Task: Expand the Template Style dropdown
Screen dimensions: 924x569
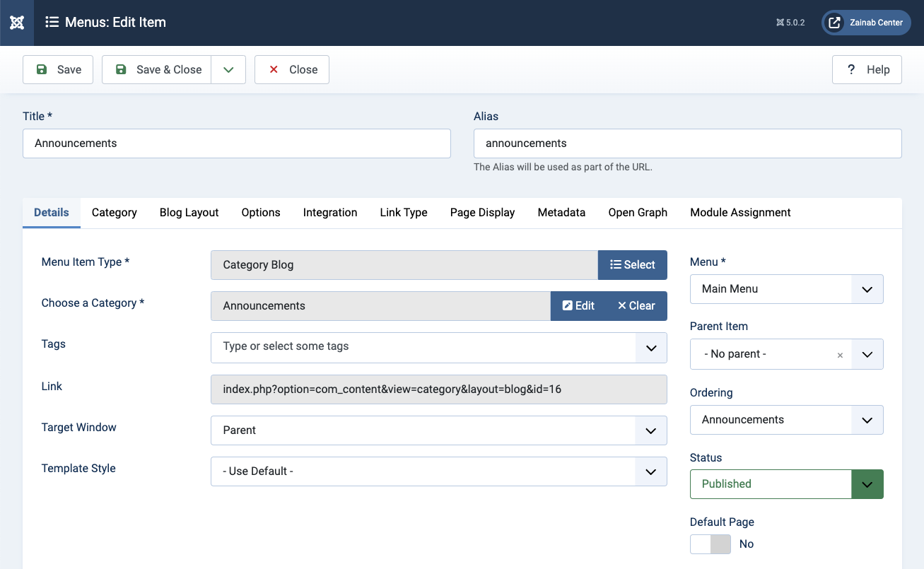Action: (438, 471)
